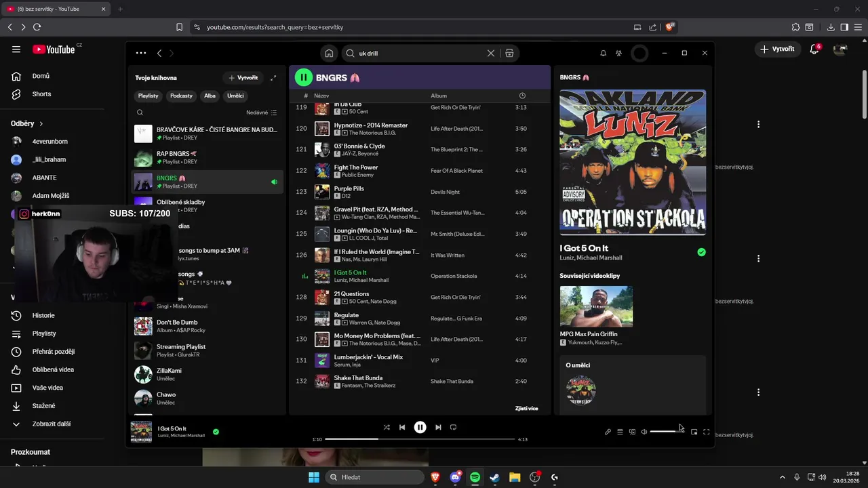Screen dimensions: 868x488
Task: Filter library by Umělci
Action: [235, 96]
